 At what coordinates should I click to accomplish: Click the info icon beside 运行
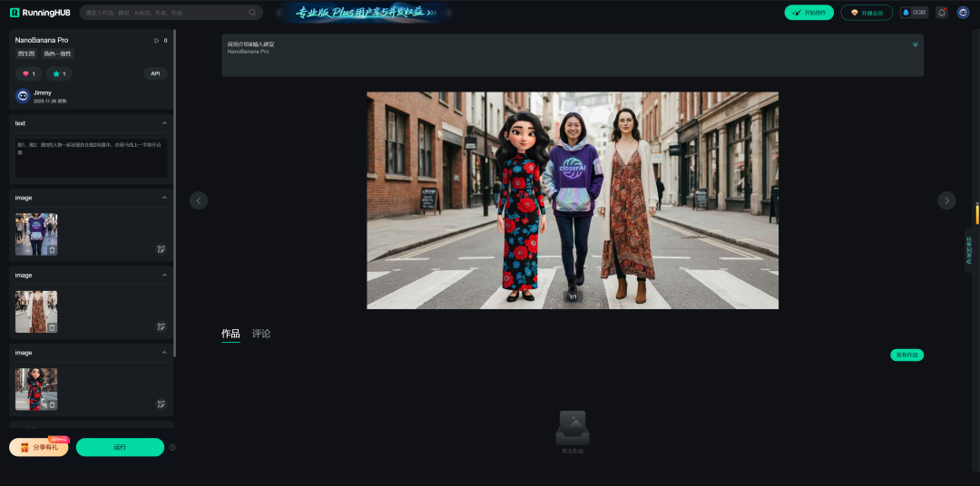click(172, 447)
